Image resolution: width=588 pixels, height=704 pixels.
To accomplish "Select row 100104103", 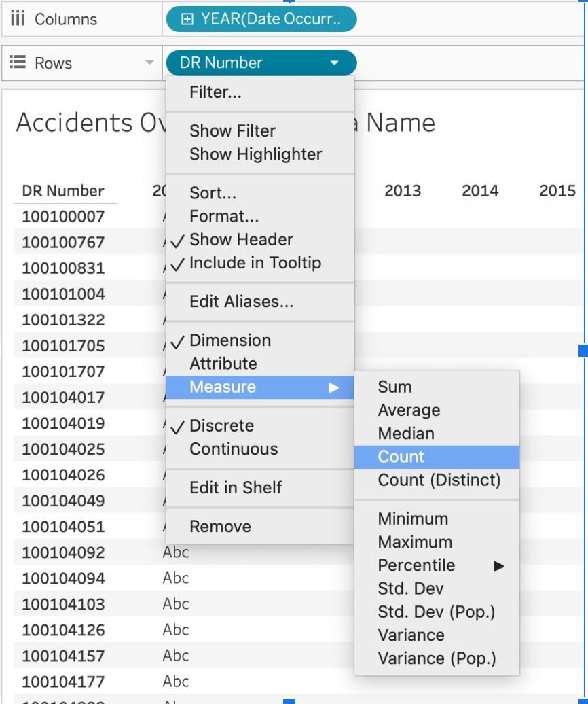I will (x=63, y=605).
